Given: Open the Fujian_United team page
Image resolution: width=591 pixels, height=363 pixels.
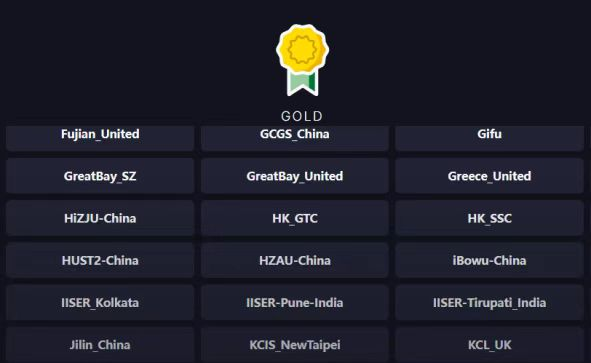Looking at the screenshot, I should [x=100, y=137].
